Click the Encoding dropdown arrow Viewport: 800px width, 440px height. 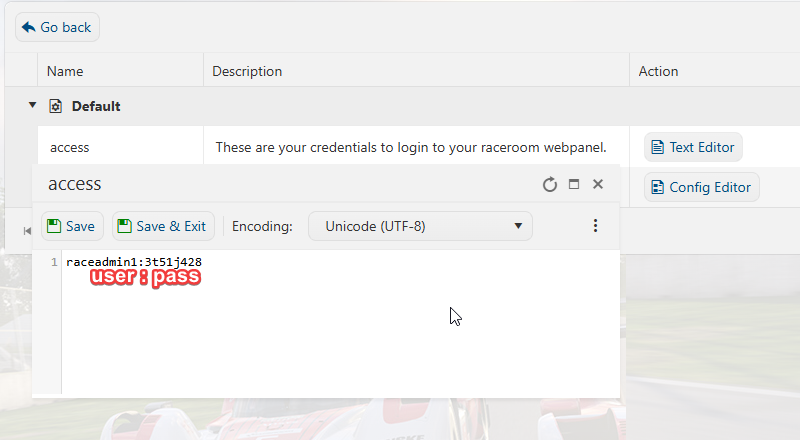[518, 226]
